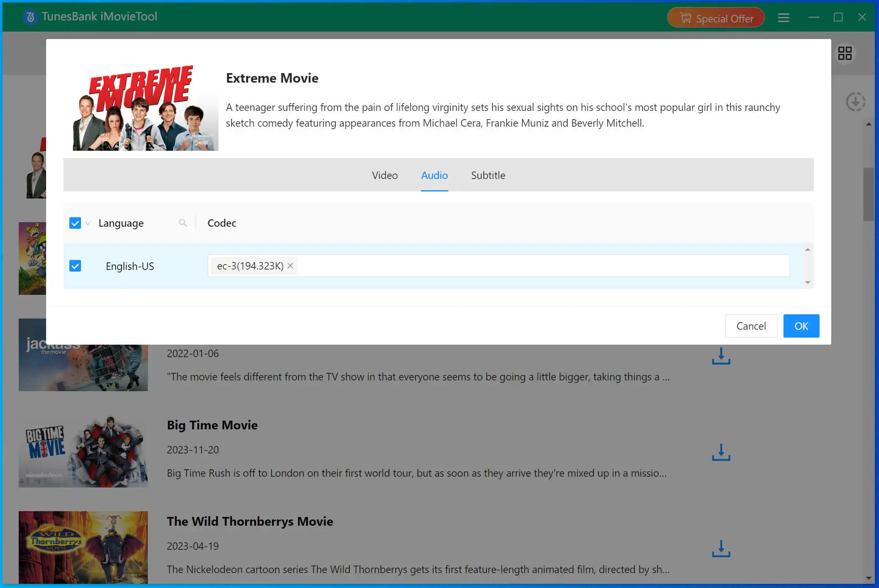Click the main list scrollbar thumb

click(x=868, y=194)
